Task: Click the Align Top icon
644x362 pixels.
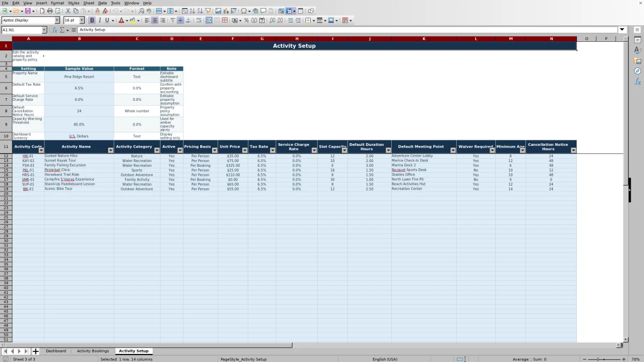Action: coord(173,20)
